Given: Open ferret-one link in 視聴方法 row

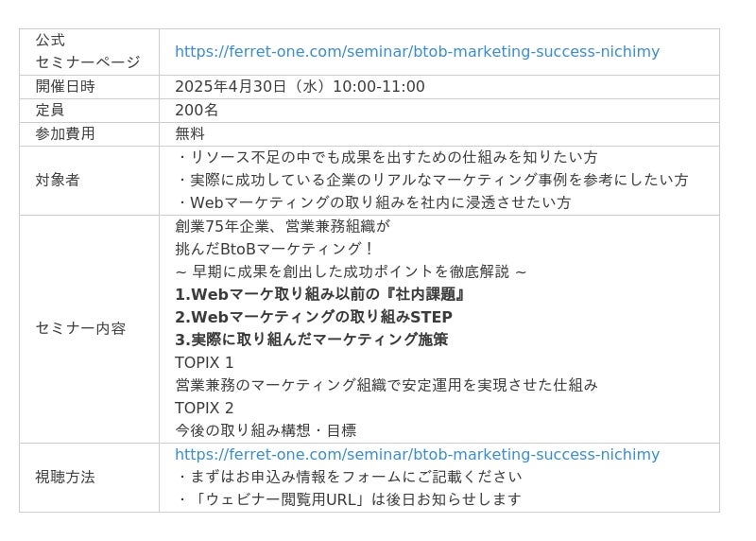Looking at the screenshot, I should point(417,454).
